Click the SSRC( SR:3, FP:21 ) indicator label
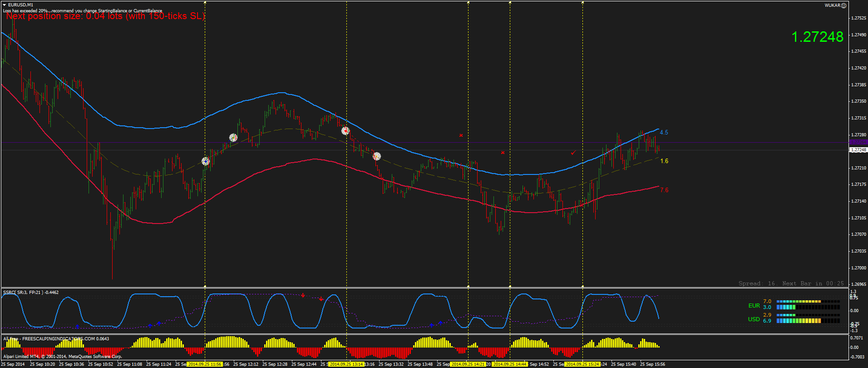The height and width of the screenshot is (368, 868). [31, 293]
